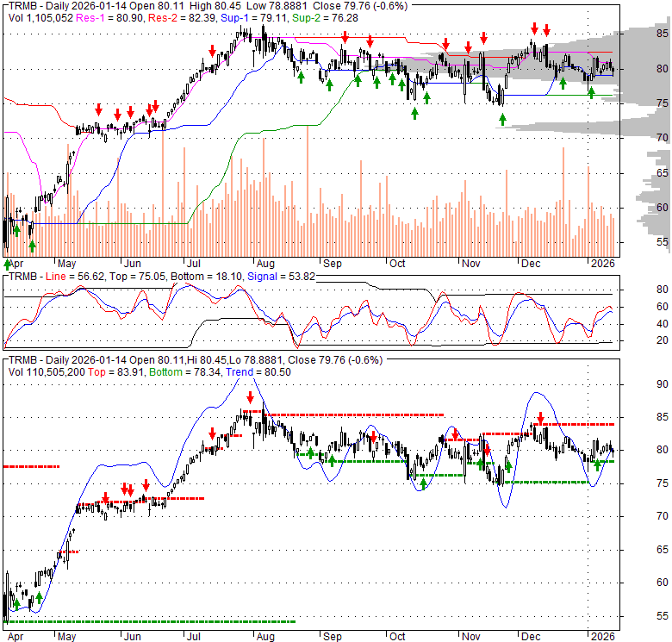Click the Oct month label on bottom chart axis
Screen dimensions: 672x642
pyautogui.click(x=397, y=637)
